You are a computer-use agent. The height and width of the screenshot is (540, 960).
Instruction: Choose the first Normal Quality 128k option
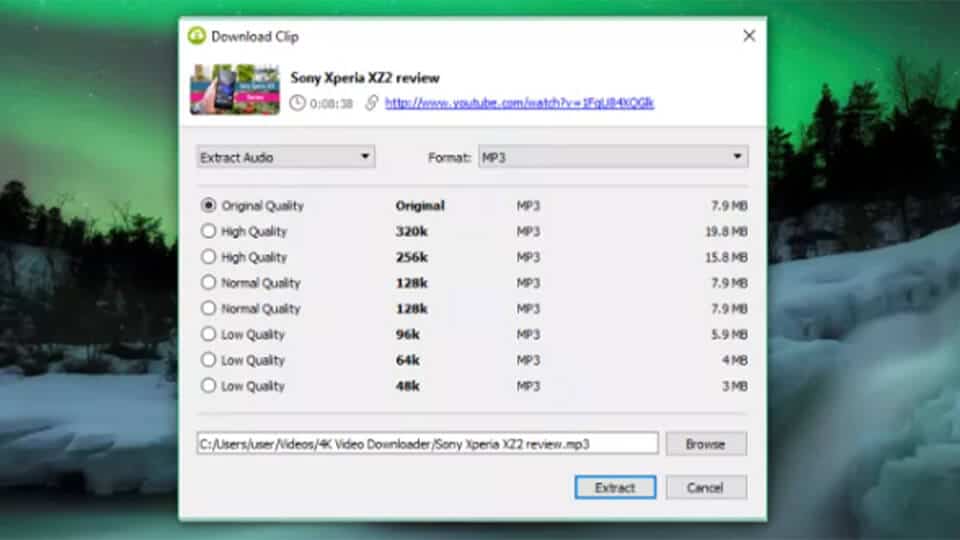tap(208, 282)
